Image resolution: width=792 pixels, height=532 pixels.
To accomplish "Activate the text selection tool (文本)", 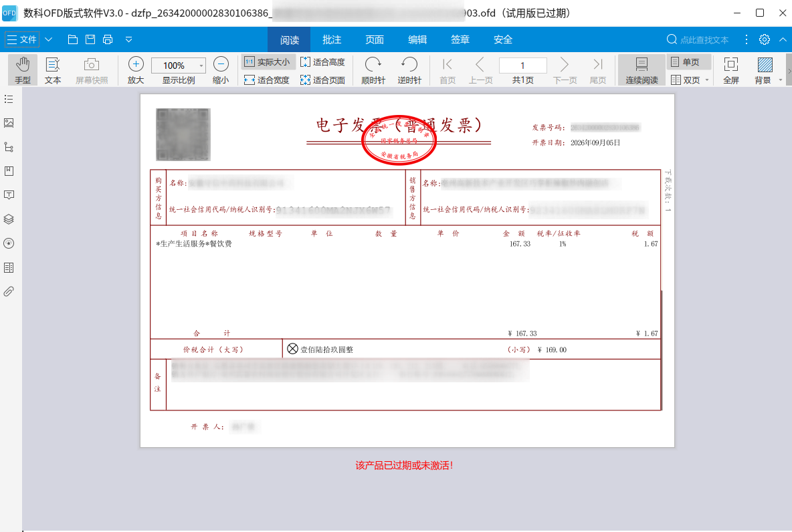I will point(53,70).
